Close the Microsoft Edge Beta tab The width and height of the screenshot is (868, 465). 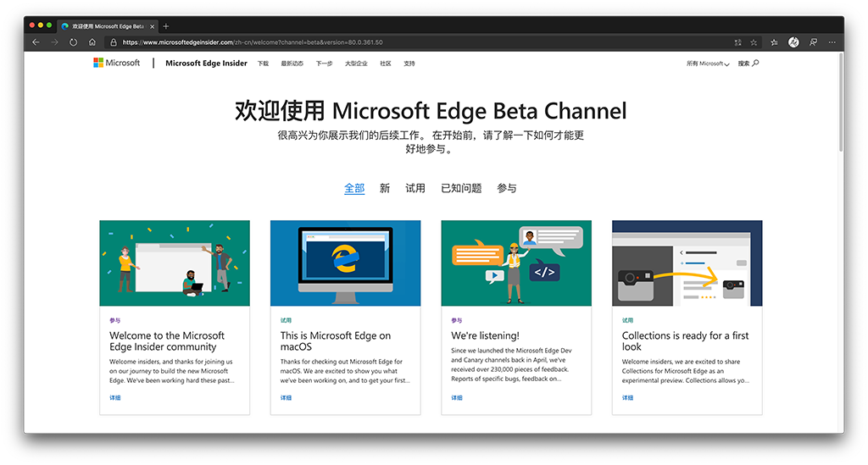click(153, 26)
